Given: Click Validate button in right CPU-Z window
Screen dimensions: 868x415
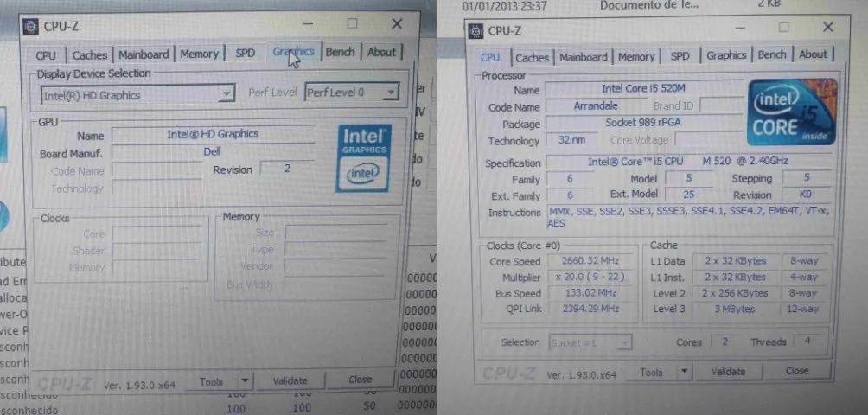Looking at the screenshot, I should coord(728,372).
